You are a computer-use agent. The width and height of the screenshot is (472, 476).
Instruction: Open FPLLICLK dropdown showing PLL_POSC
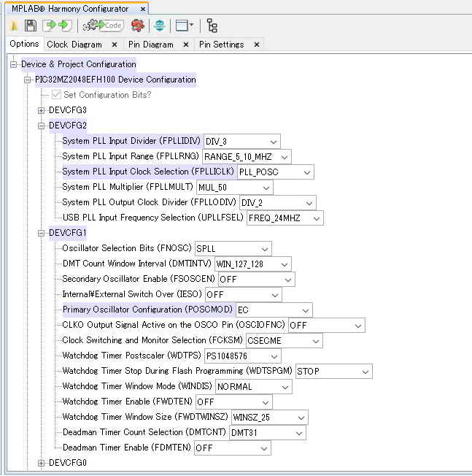click(276, 172)
